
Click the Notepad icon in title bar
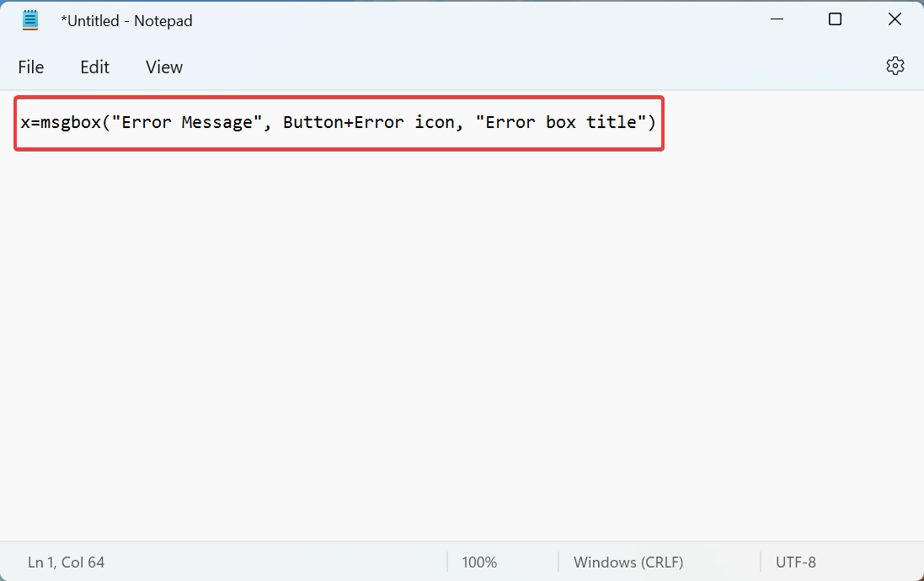point(30,19)
